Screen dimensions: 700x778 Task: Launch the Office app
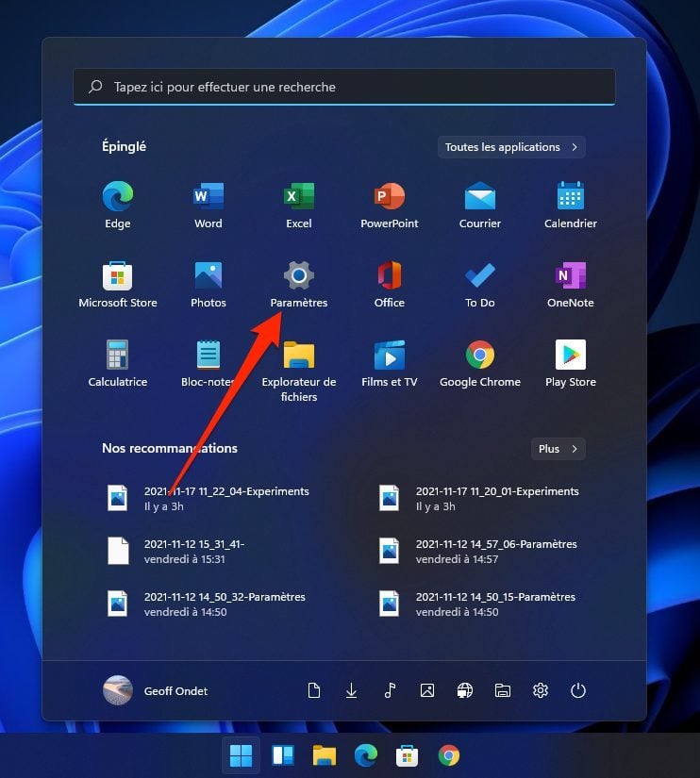click(390, 284)
